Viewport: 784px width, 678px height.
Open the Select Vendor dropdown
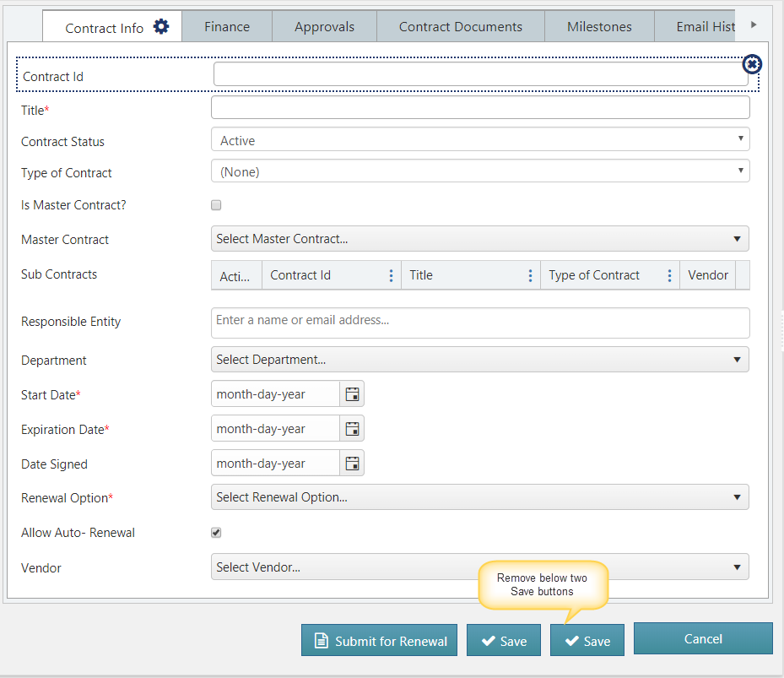tap(479, 567)
